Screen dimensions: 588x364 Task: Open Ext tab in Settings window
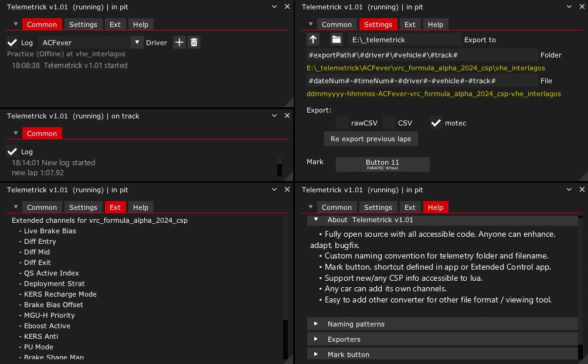click(x=410, y=25)
